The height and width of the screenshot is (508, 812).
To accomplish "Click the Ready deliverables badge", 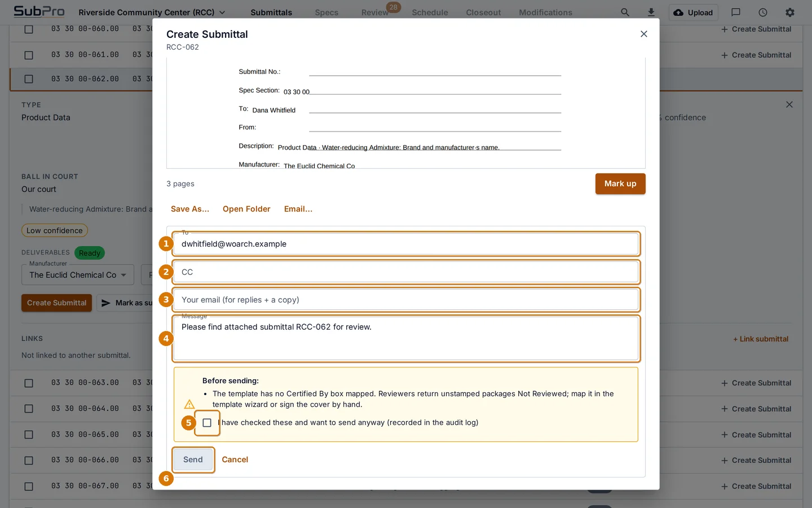I will click(x=90, y=253).
